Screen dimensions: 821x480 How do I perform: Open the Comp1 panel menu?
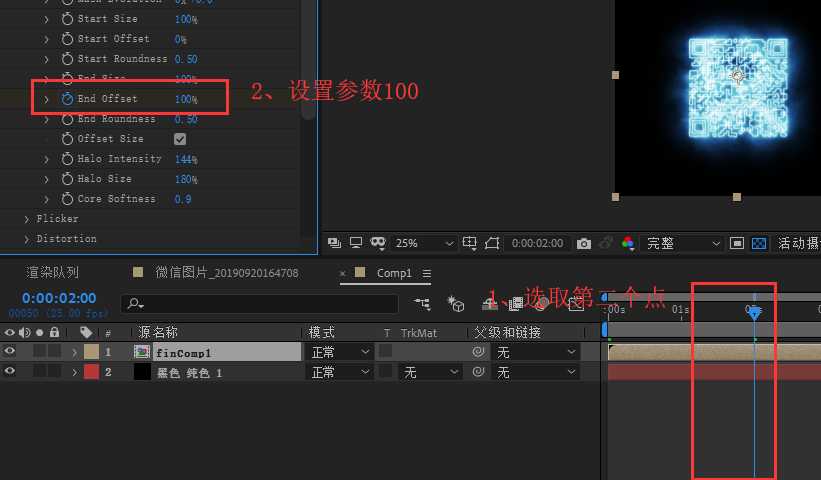427,273
